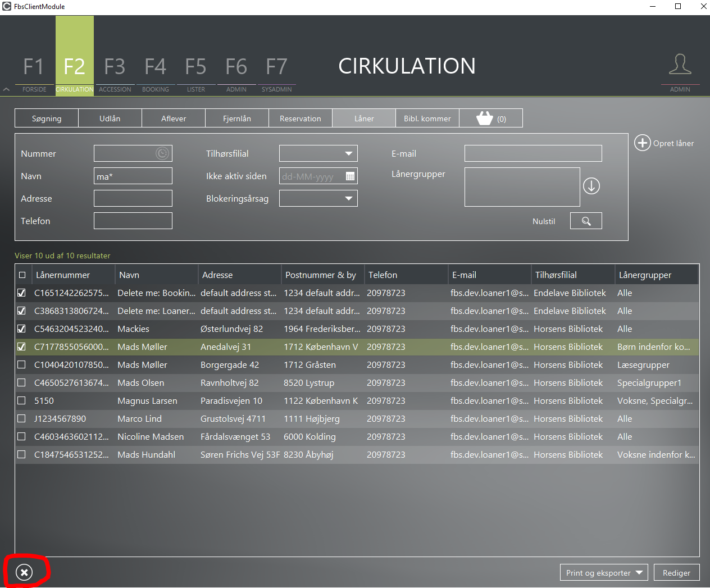Select the cell 'Magnus Larsen'

pyautogui.click(x=147, y=400)
